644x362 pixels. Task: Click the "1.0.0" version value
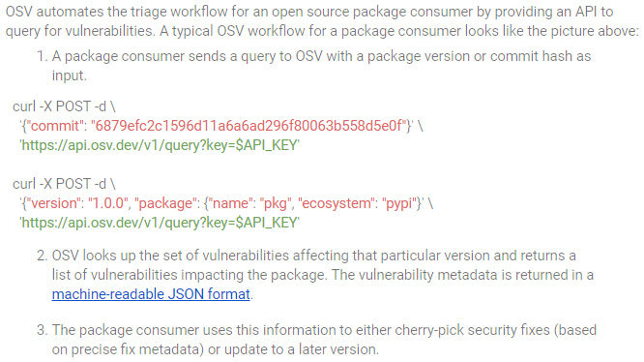coord(108,203)
